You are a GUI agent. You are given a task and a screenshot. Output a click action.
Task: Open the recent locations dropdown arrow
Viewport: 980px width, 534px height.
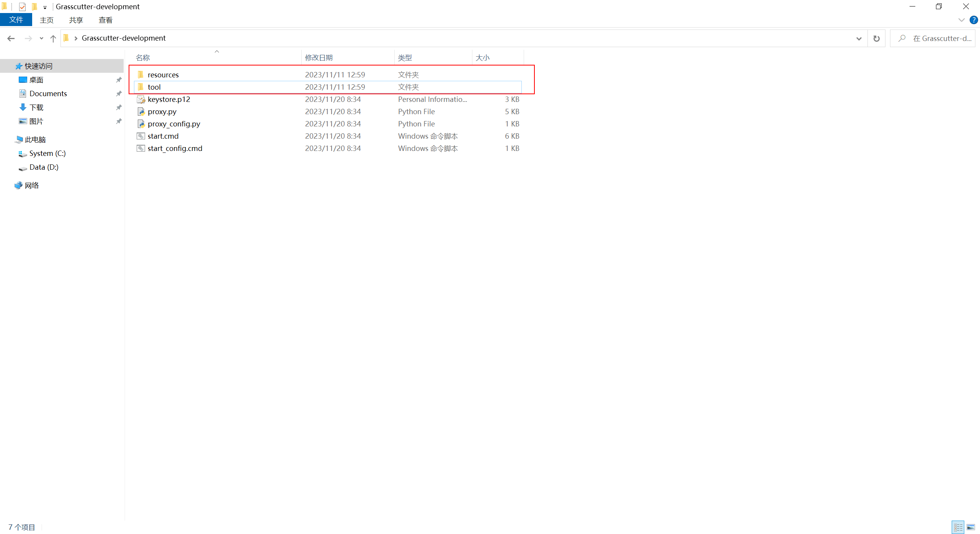tap(41, 38)
